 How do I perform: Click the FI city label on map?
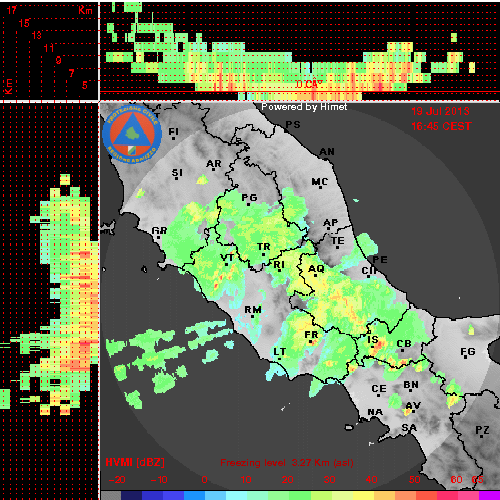pyautogui.click(x=173, y=132)
